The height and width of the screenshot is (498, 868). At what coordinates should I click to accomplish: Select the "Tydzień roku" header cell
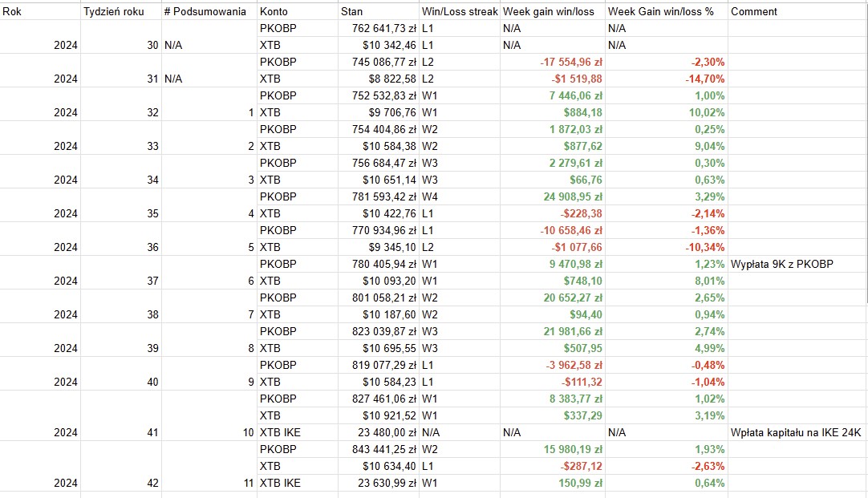(120, 11)
